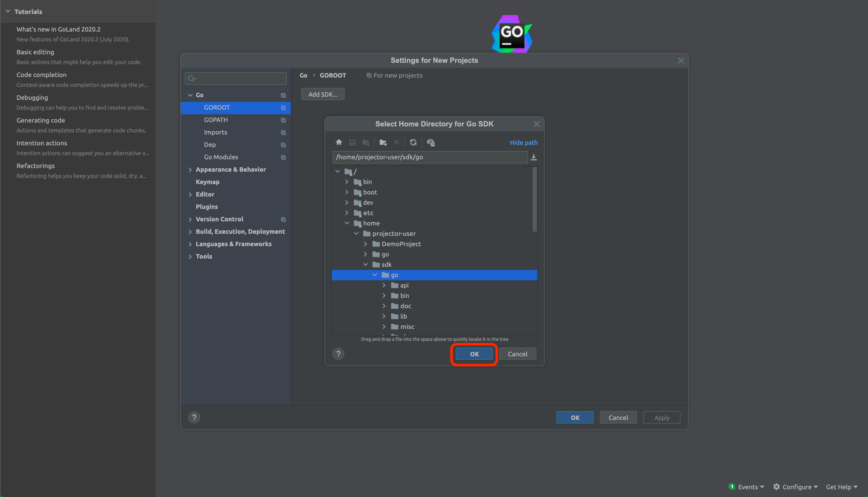
Task: Open help in the Select Home Directory dialog
Action: pos(338,354)
